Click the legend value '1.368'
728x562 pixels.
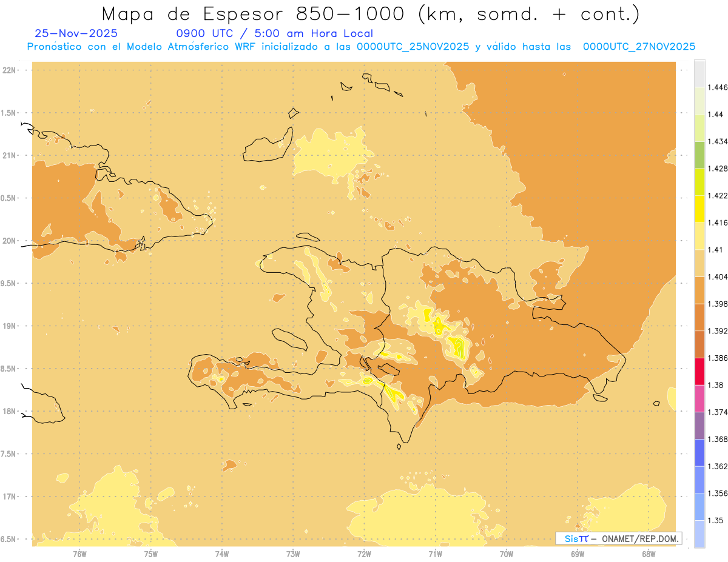coord(718,439)
